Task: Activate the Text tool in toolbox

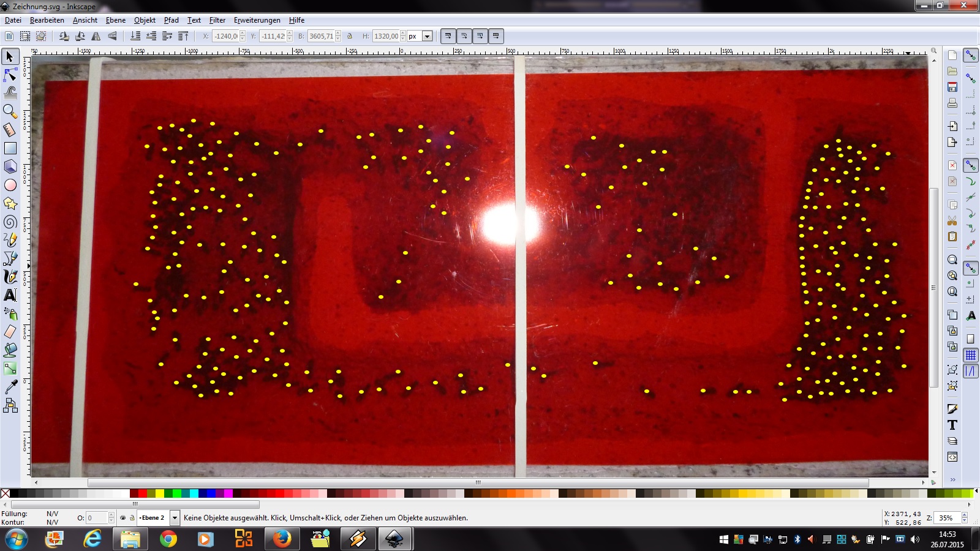Action: click(x=10, y=295)
